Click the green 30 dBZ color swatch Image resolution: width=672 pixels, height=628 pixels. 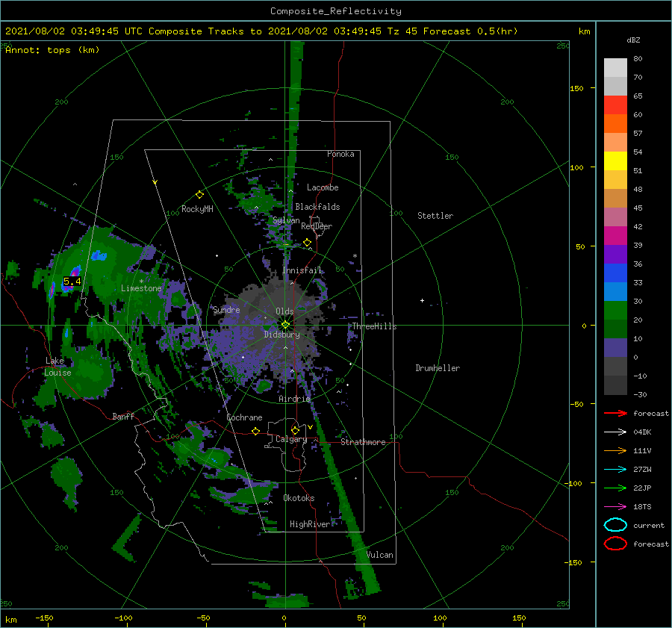click(x=615, y=311)
